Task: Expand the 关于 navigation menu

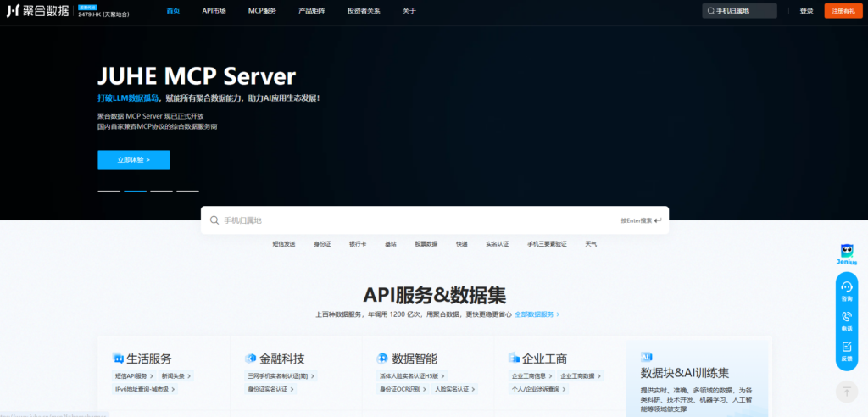Action: tap(409, 11)
